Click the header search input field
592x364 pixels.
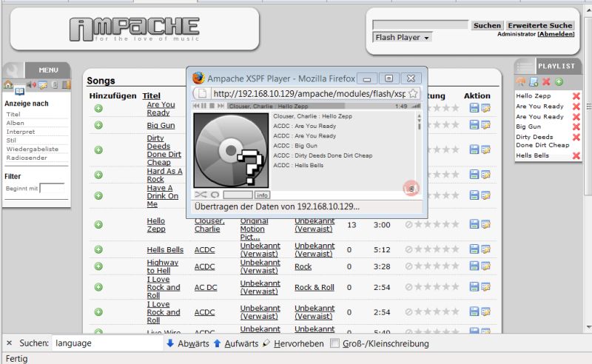point(420,25)
